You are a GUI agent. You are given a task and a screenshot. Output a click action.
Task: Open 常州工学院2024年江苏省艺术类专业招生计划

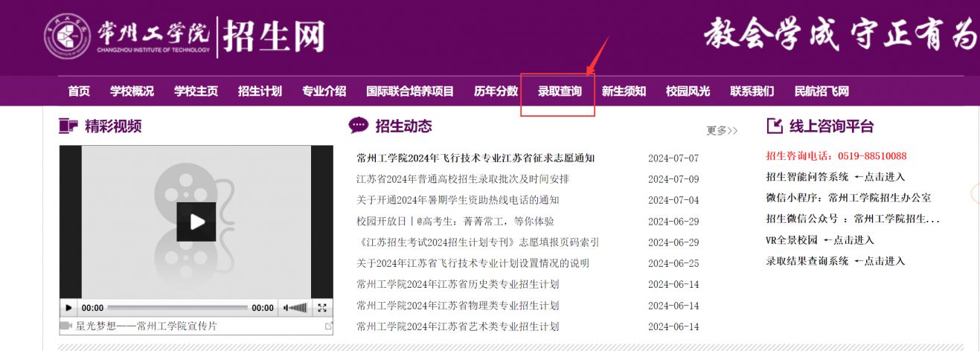click(x=458, y=326)
